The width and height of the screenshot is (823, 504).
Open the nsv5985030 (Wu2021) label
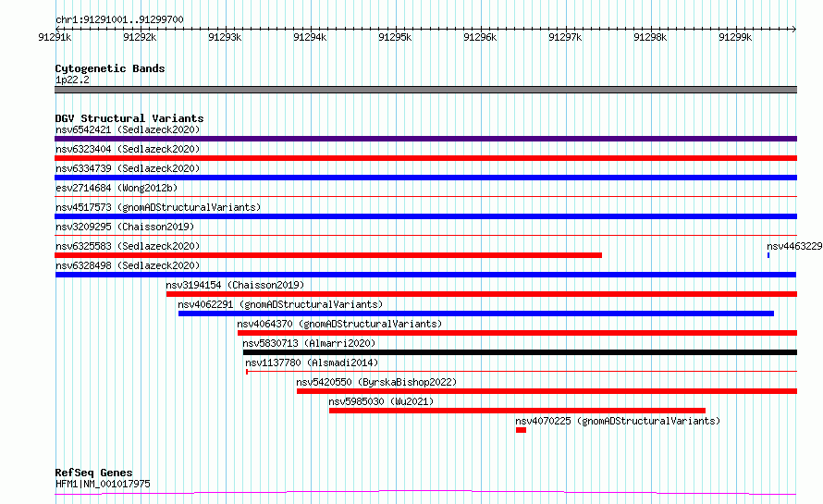[x=381, y=401]
